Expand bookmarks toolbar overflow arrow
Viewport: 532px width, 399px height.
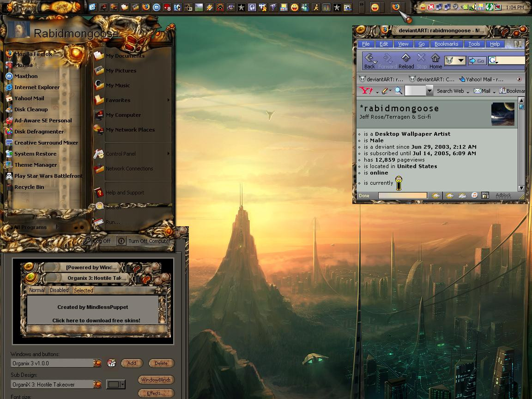(519, 79)
